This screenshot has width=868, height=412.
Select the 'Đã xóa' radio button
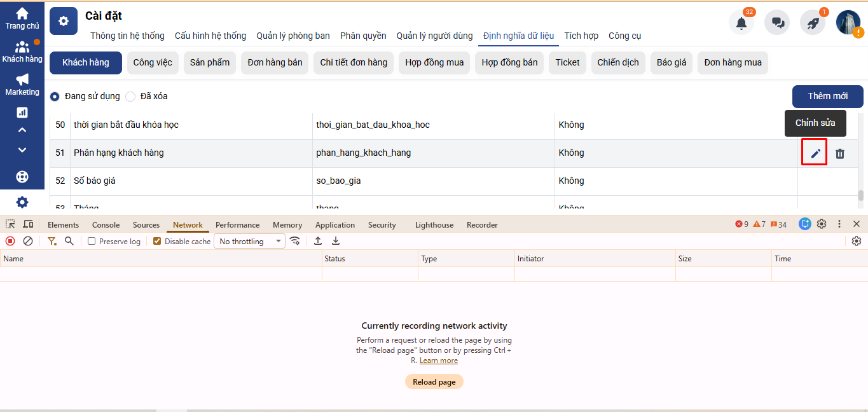pyautogui.click(x=130, y=97)
